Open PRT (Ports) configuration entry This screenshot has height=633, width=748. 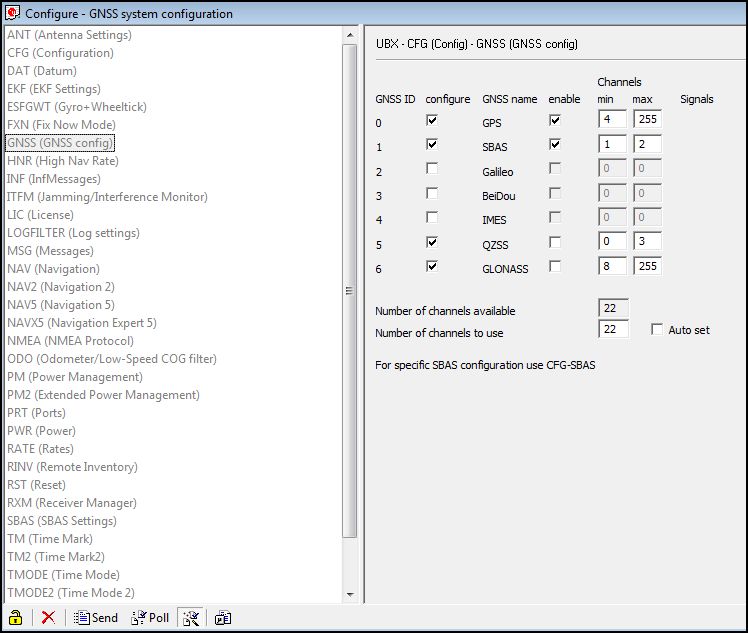click(36, 413)
